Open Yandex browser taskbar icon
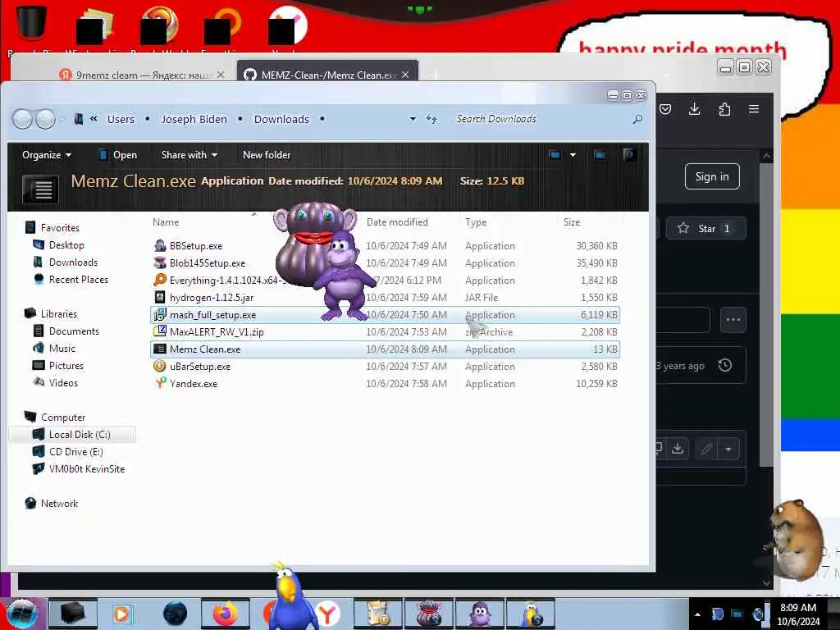 click(x=328, y=614)
